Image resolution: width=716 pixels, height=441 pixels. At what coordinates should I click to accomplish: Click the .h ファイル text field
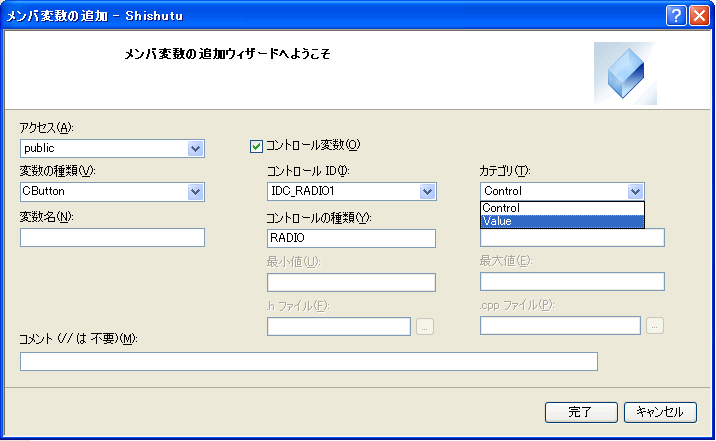(339, 325)
